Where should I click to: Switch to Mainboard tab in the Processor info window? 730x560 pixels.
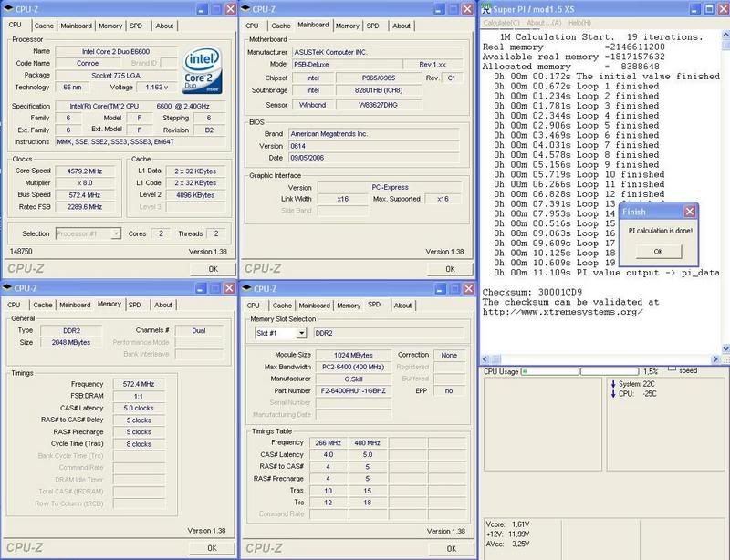76,26
